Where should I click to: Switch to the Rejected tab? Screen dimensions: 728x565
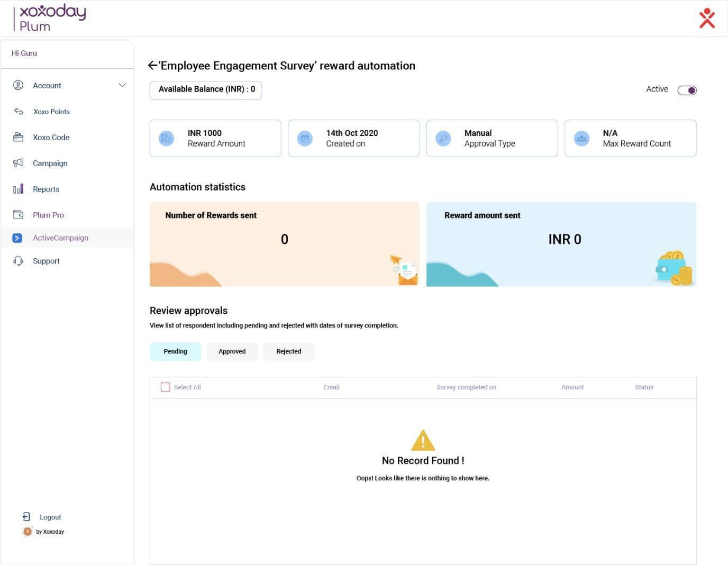tap(288, 351)
